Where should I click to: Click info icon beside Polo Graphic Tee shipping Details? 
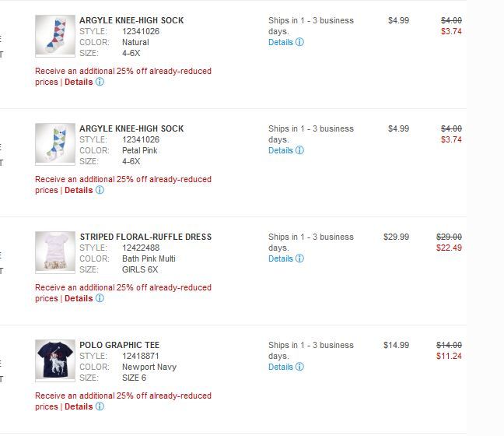click(300, 367)
